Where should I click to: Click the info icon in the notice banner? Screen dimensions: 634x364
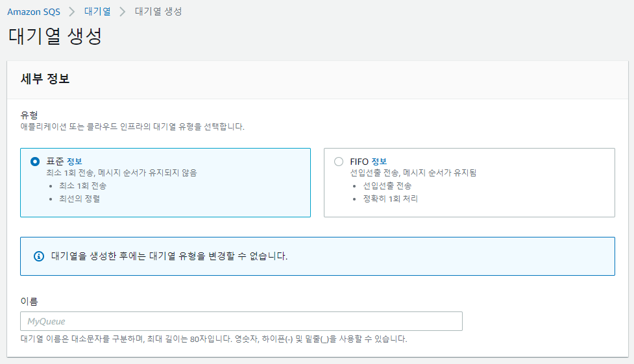click(x=39, y=256)
